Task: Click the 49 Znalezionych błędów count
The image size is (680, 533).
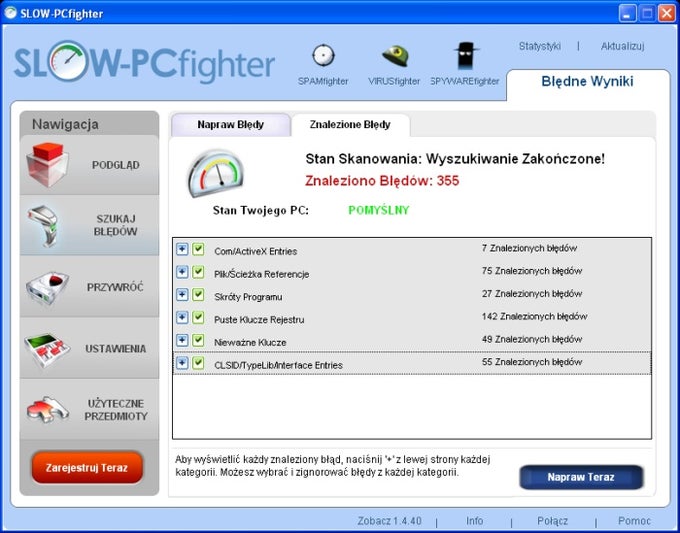Action: tap(532, 339)
